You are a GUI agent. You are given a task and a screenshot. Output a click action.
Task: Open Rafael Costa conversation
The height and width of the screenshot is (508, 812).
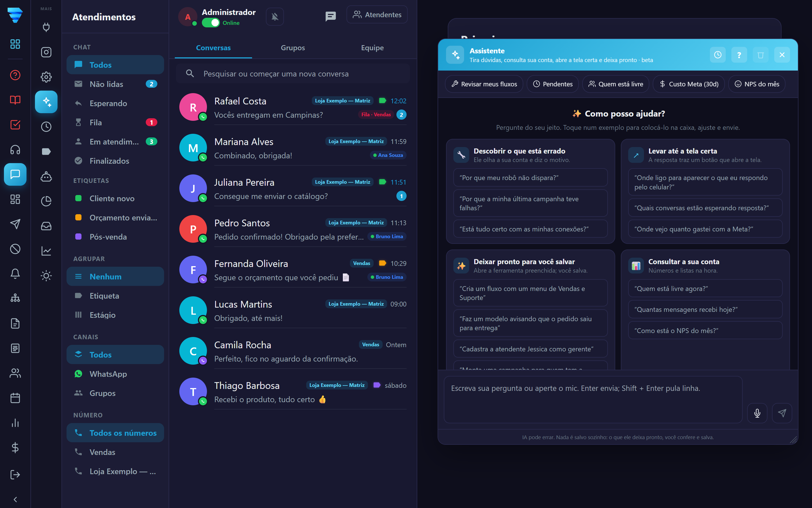click(x=293, y=108)
